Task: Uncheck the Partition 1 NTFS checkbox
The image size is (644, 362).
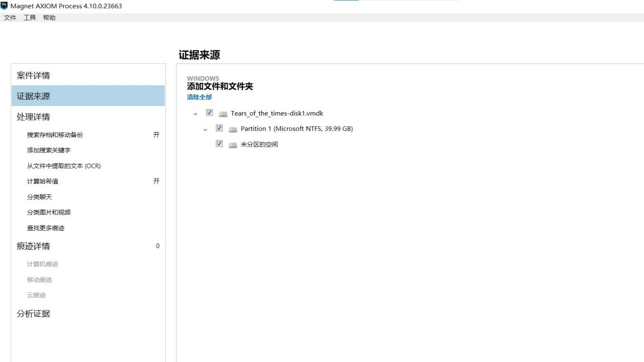Action: tap(219, 128)
